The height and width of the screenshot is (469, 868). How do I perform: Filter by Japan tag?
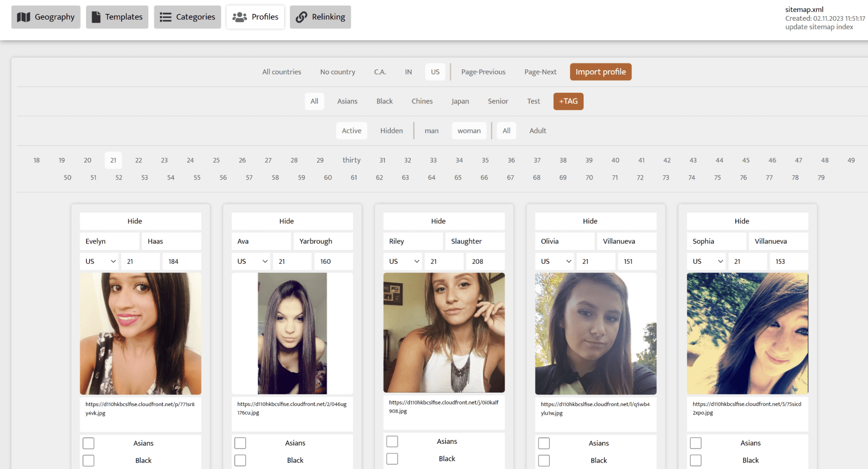point(460,102)
